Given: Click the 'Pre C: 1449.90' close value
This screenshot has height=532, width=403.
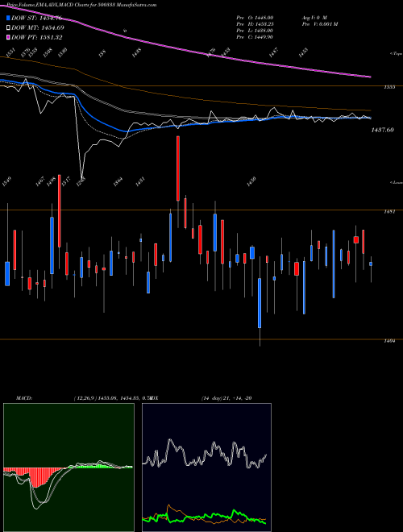Looking at the screenshot, I should (x=255, y=37).
